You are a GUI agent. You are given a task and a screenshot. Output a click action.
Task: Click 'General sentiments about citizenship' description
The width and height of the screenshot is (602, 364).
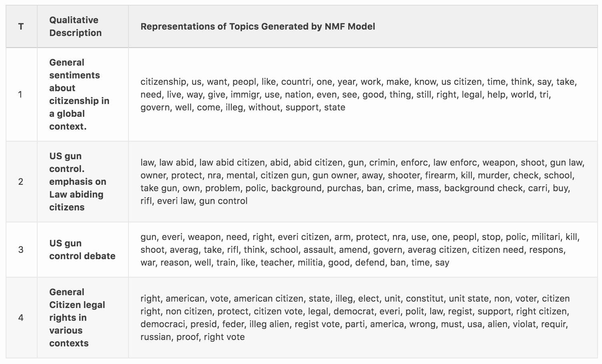click(83, 94)
